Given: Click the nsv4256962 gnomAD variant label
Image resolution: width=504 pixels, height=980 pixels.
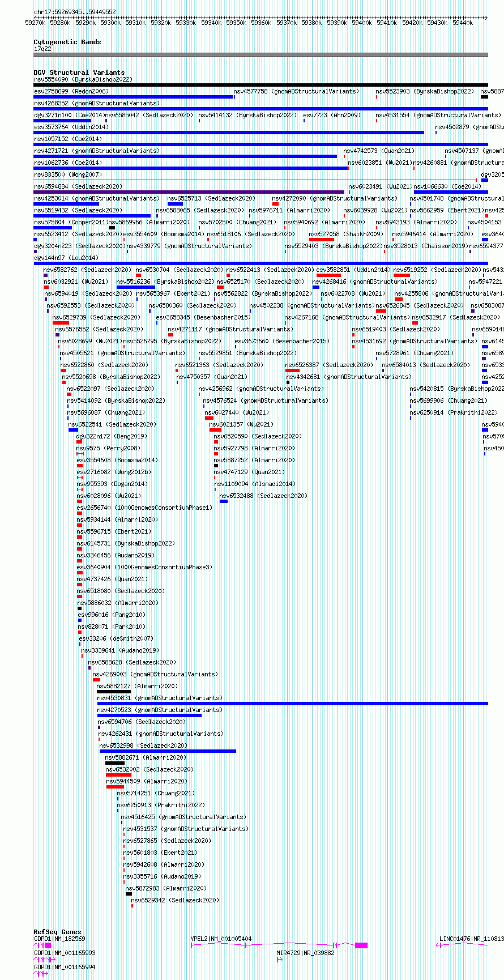Looking at the screenshot, I should (x=262, y=389).
